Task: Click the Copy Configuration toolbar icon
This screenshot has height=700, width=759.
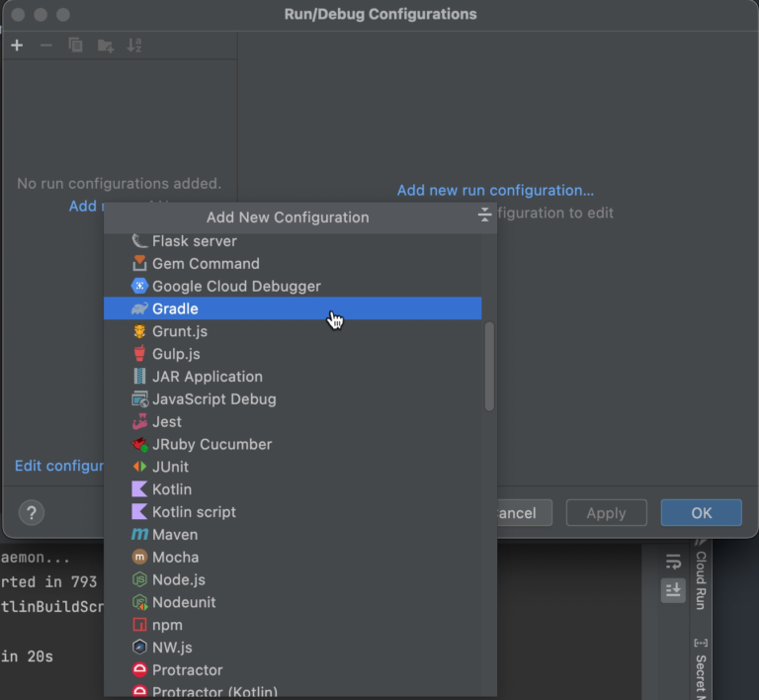Action: tap(75, 45)
